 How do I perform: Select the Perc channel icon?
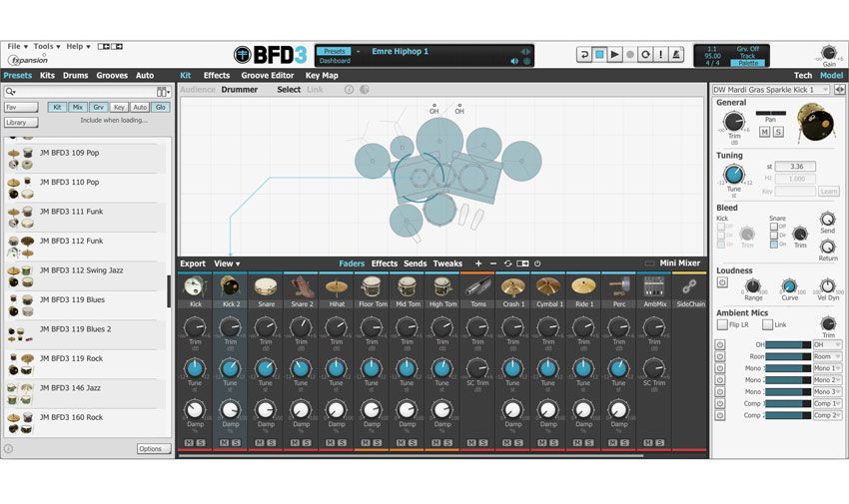point(619,287)
